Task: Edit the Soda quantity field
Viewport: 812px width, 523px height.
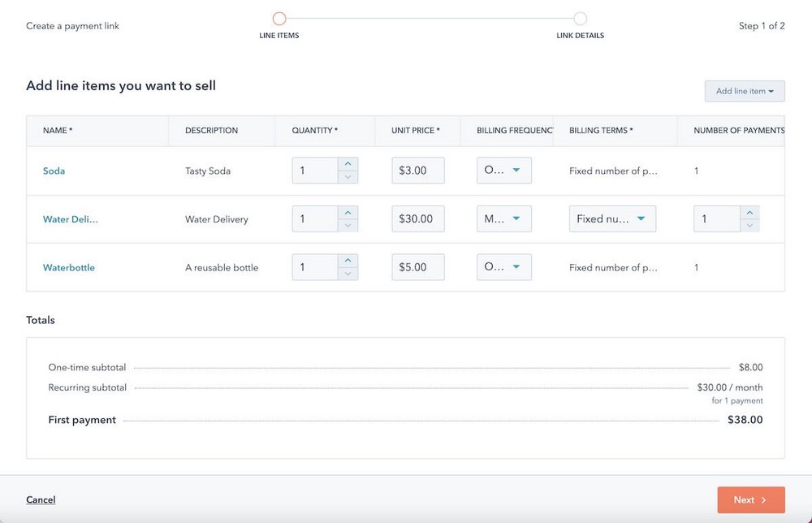Action: pos(315,171)
